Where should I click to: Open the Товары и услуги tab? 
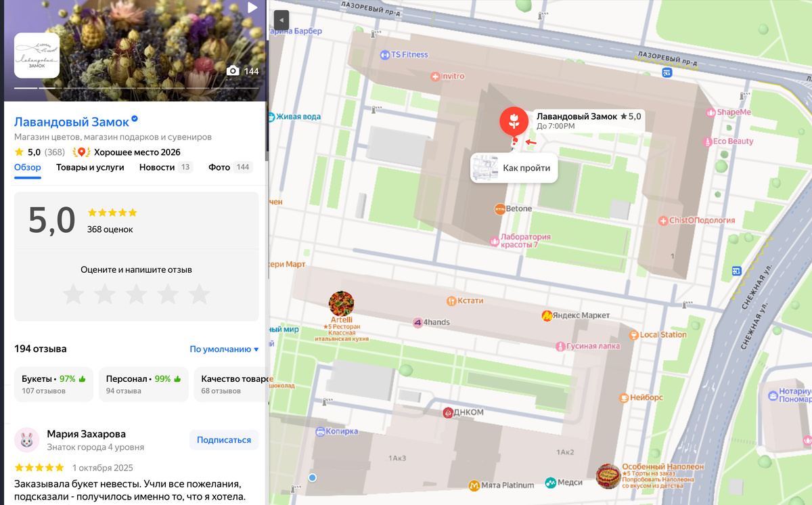pos(90,167)
